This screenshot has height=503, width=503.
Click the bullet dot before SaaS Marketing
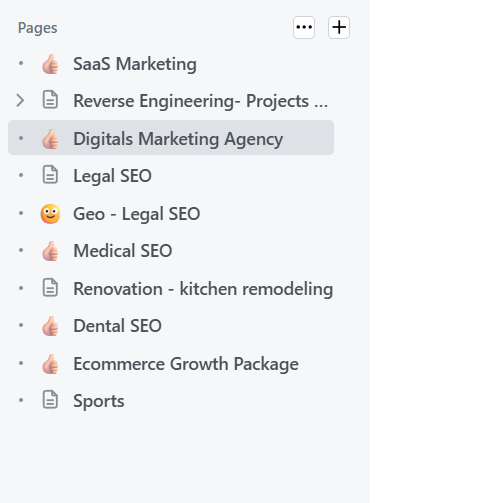coord(21,63)
